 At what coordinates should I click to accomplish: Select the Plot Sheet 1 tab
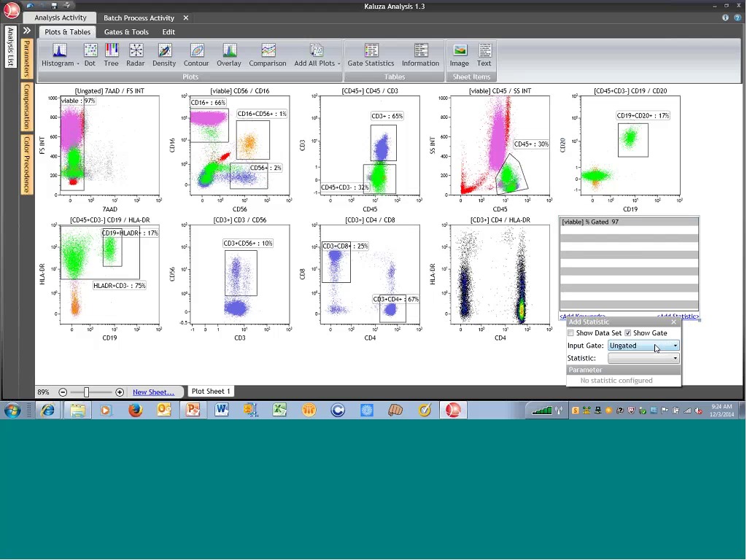click(x=211, y=392)
